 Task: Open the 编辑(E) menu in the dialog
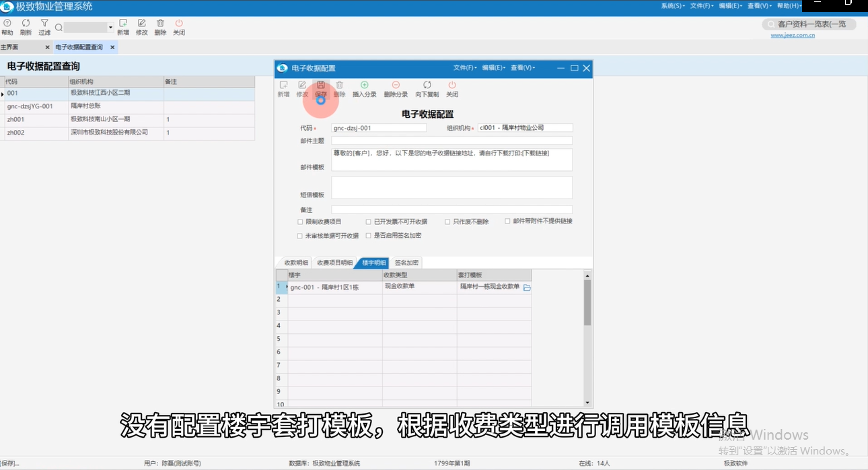pyautogui.click(x=493, y=68)
